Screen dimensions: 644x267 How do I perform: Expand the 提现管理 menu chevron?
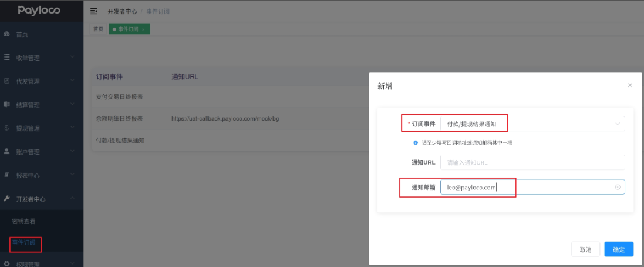click(x=72, y=127)
